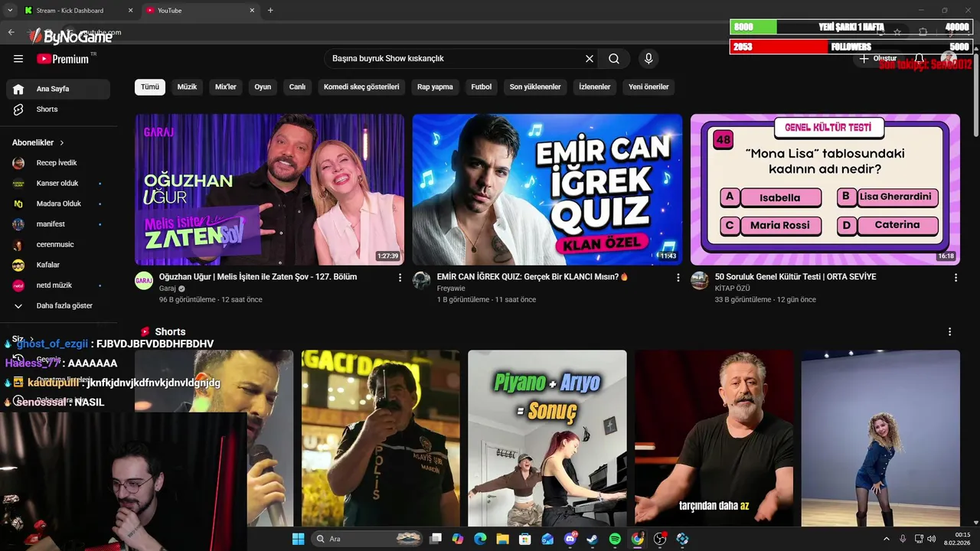Select the Canlı filter chip
Viewport: 980px width, 551px height.
click(x=297, y=87)
